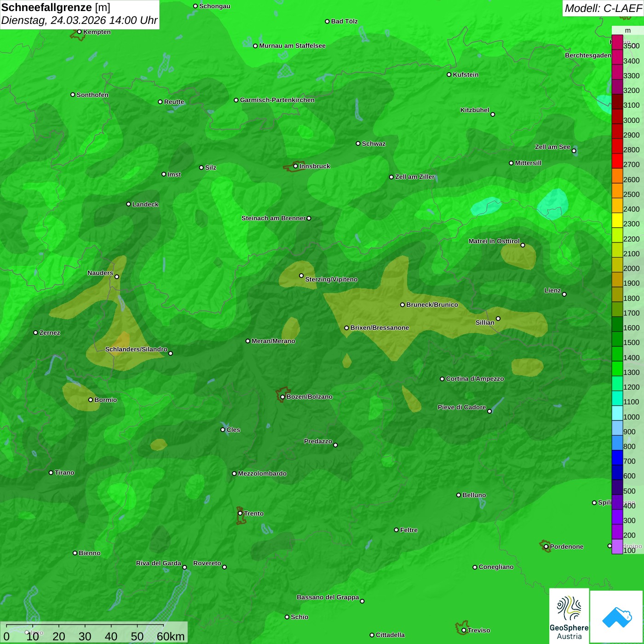644x644 pixels.
Task: Click the Bruneck/Brunico label
Action: click(432, 305)
